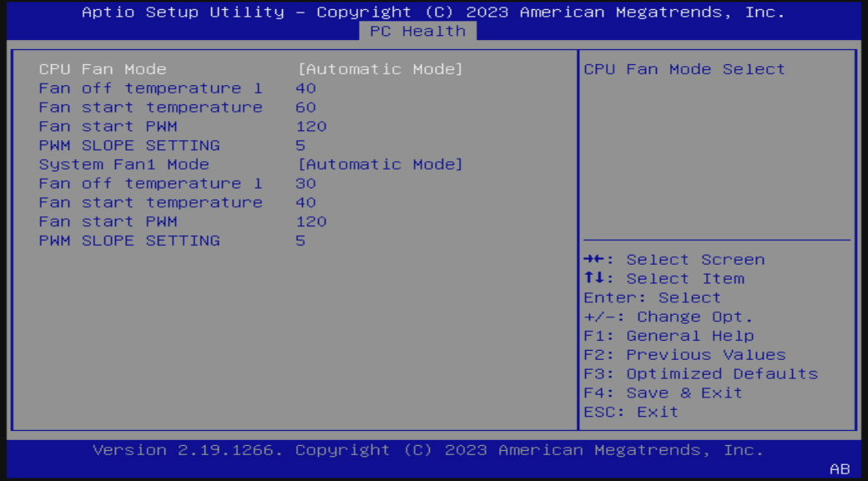Image resolution: width=868 pixels, height=481 pixels.
Task: Click F1: General Help hint
Action: (x=669, y=336)
